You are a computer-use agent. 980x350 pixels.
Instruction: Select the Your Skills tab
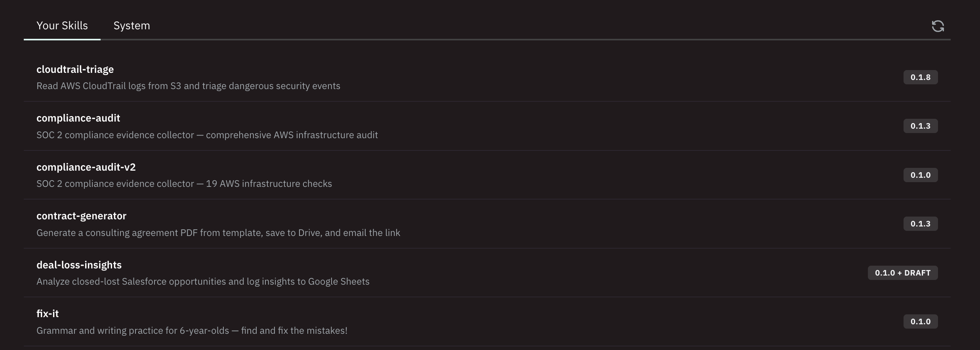[62, 26]
